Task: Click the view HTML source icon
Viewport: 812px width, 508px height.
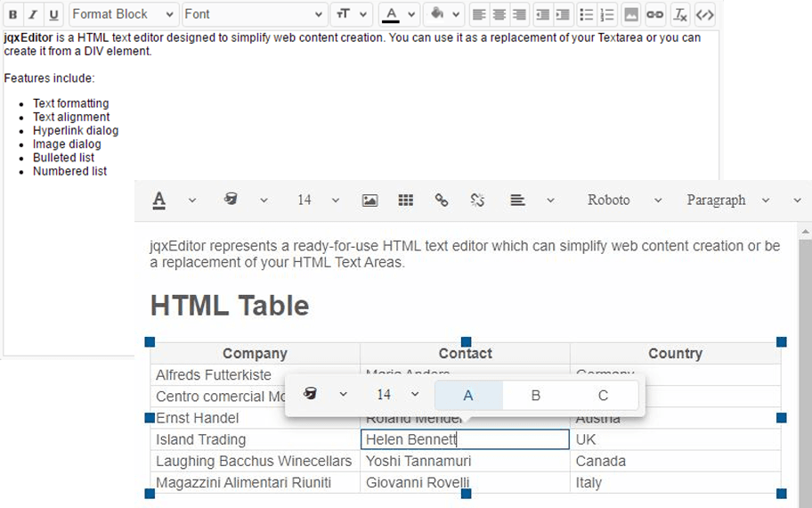Action: point(705,14)
